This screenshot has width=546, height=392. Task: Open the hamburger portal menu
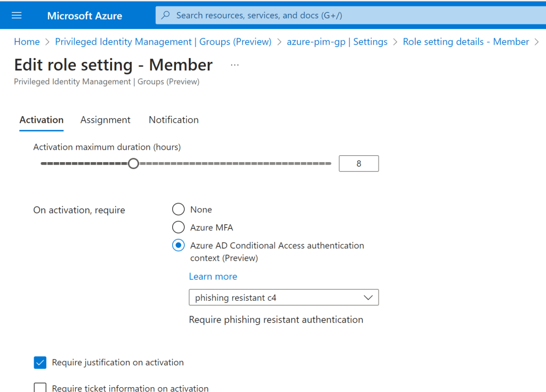(17, 15)
